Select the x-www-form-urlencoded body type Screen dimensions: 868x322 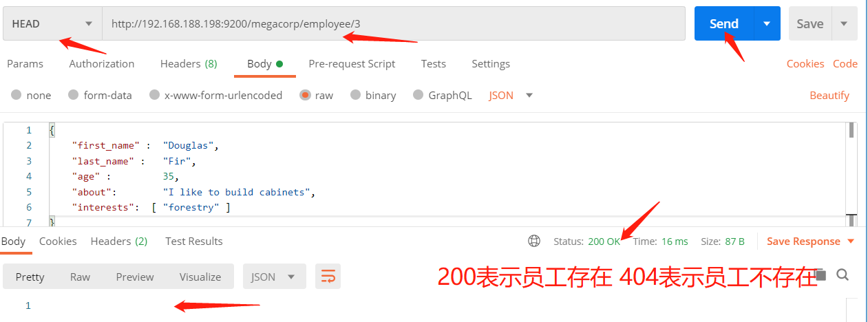[216, 95]
